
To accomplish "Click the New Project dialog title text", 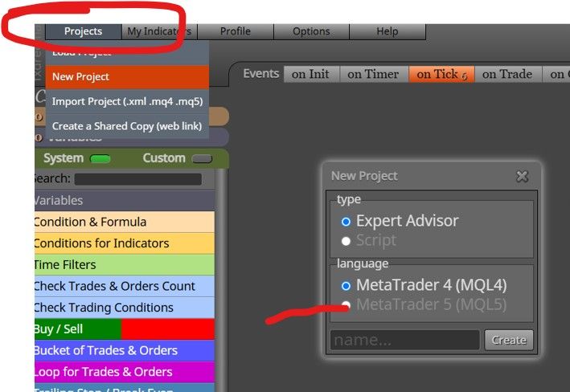I will (364, 176).
